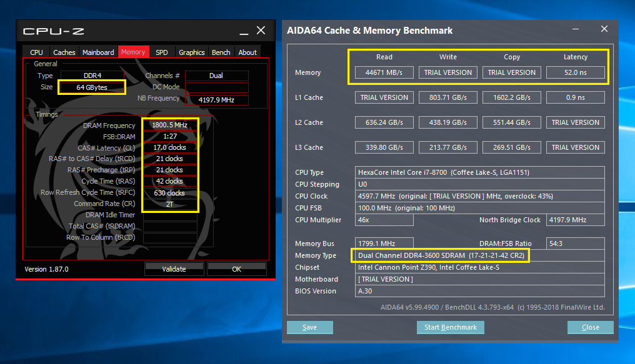Click the BIOS Version field showing A.30
The height and width of the screenshot is (364, 635).
point(480,291)
